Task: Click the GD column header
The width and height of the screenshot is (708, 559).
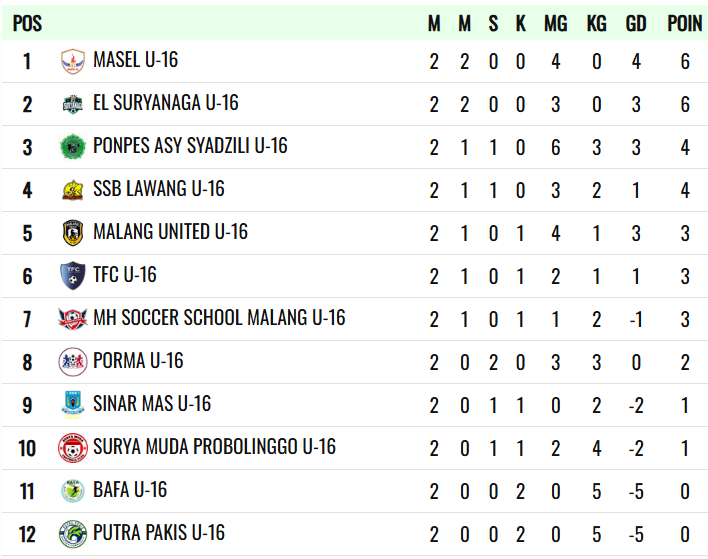Action: tap(636, 23)
